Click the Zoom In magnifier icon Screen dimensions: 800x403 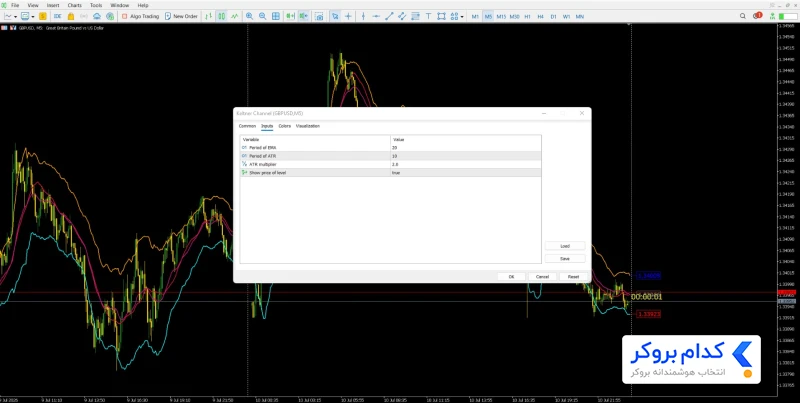point(249,16)
